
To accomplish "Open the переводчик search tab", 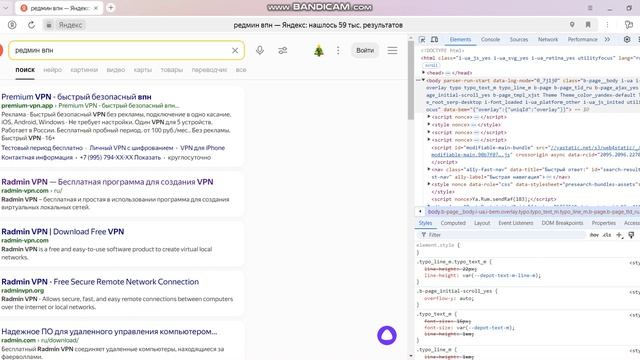I will point(209,70).
